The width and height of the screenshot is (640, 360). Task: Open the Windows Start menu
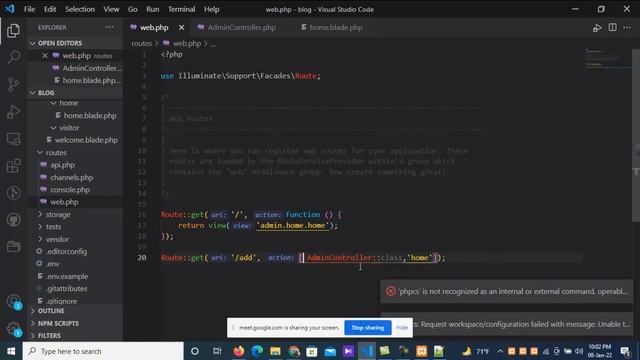11,351
